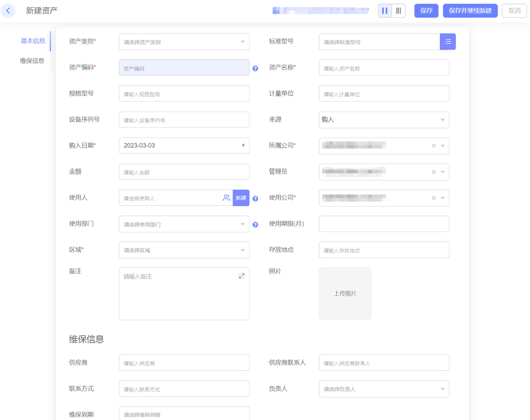Click the 保存并继续新建 button

[x=470, y=11]
